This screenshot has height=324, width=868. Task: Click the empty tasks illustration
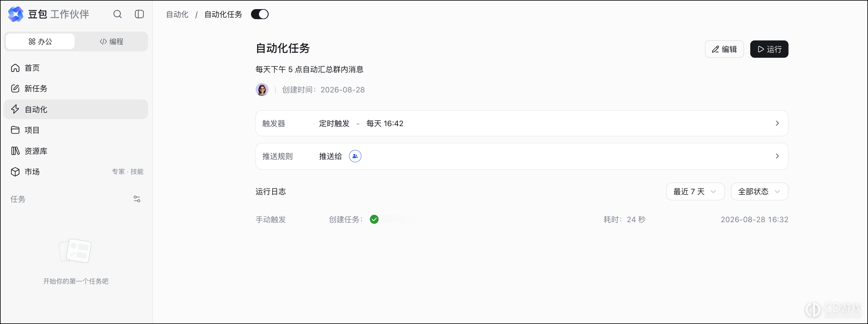pos(75,251)
